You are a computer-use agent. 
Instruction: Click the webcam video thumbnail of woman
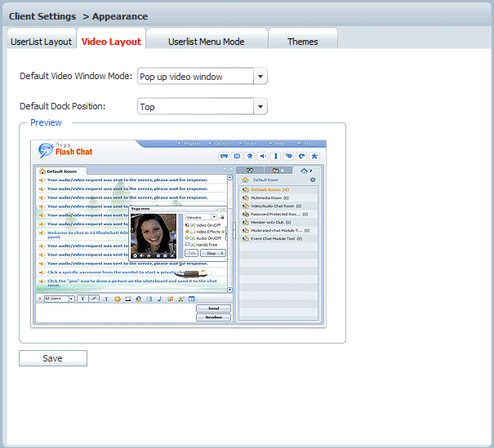(x=154, y=233)
